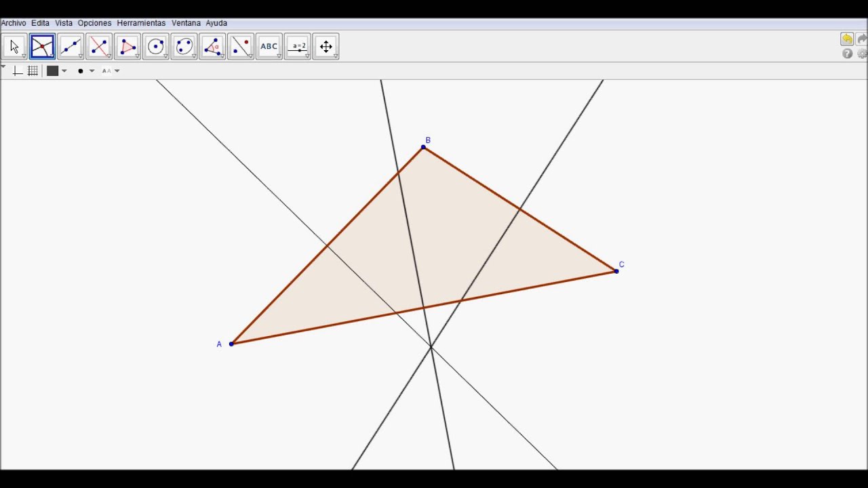Select the Move arrow tool
Viewport: 868px width, 488px height.
click(14, 47)
